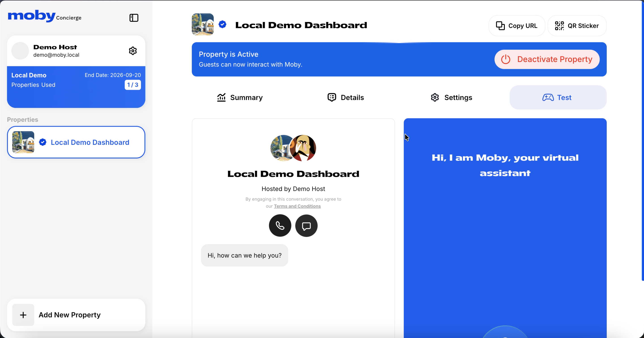
Task: Click the plus icon for adding a property
Action: 23,315
